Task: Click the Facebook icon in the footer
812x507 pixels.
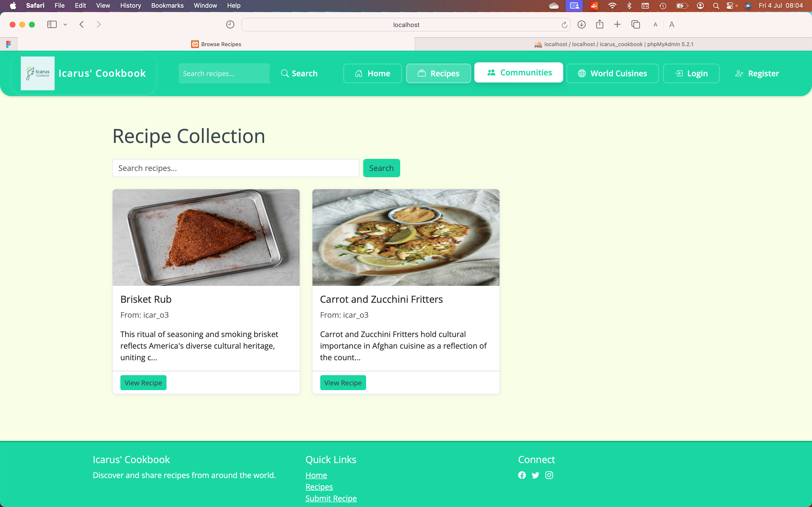Action: pos(522,475)
